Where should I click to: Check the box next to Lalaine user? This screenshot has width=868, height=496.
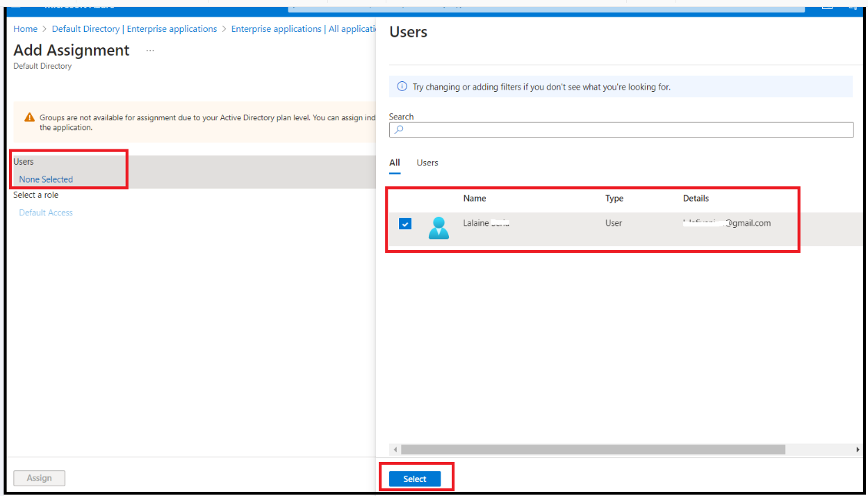tap(405, 224)
